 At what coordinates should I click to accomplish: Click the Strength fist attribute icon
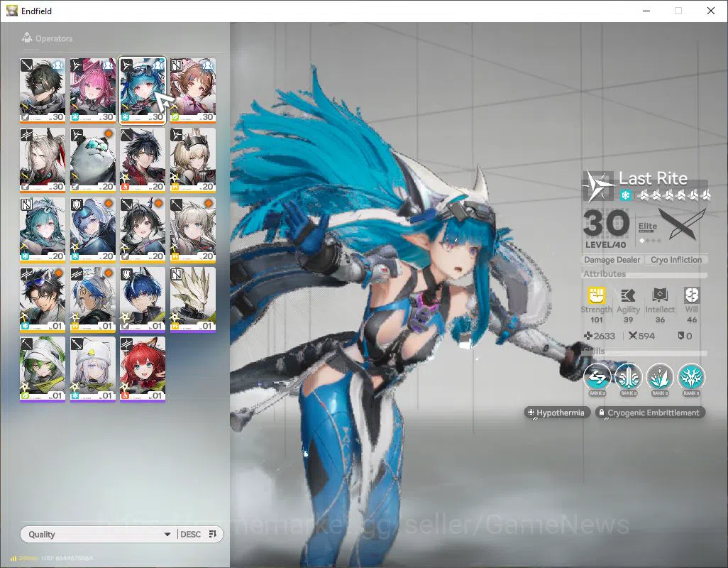(x=597, y=295)
